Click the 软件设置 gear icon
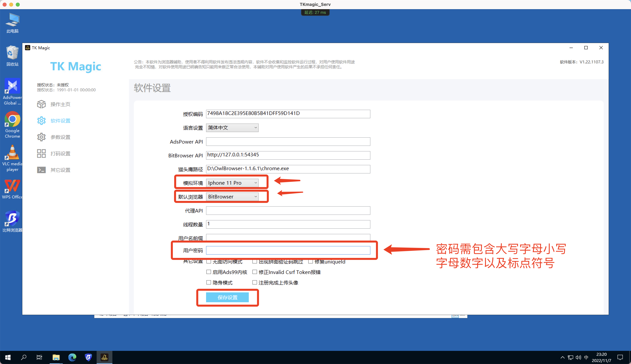Screen dimensions: 631x364 point(42,121)
